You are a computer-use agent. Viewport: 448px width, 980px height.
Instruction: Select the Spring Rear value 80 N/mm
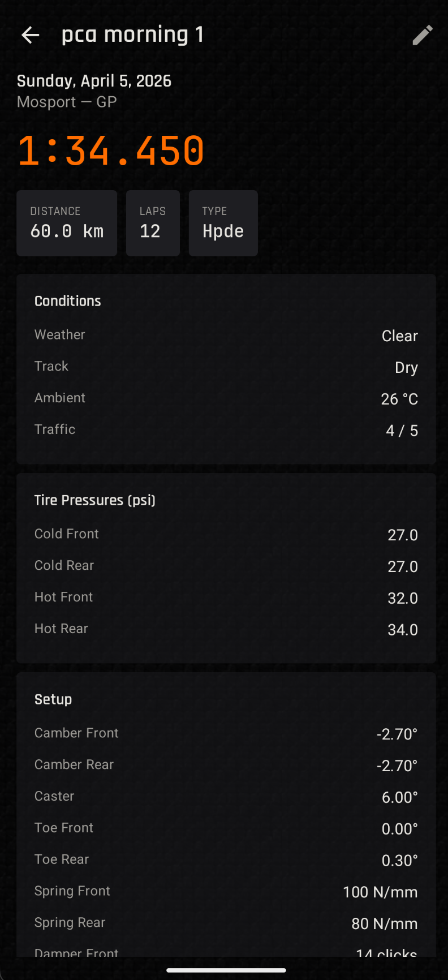pyautogui.click(x=385, y=923)
